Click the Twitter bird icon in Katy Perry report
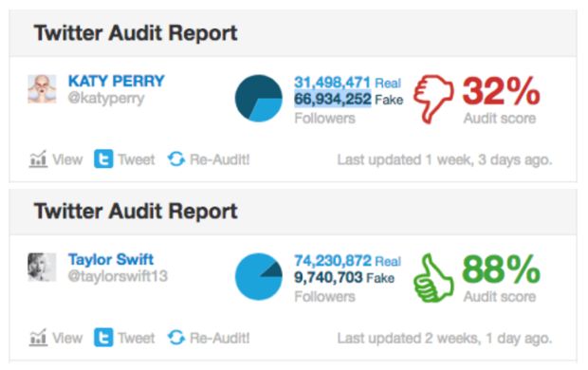 (x=103, y=159)
